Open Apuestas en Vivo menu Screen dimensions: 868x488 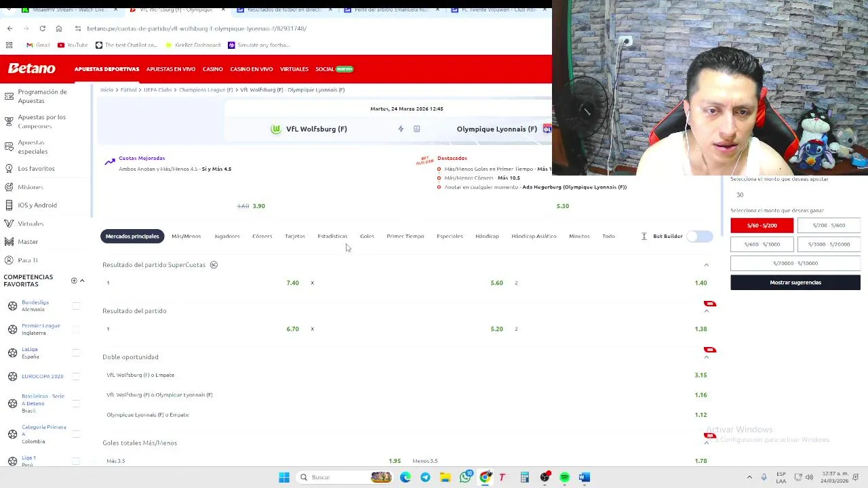(171, 69)
